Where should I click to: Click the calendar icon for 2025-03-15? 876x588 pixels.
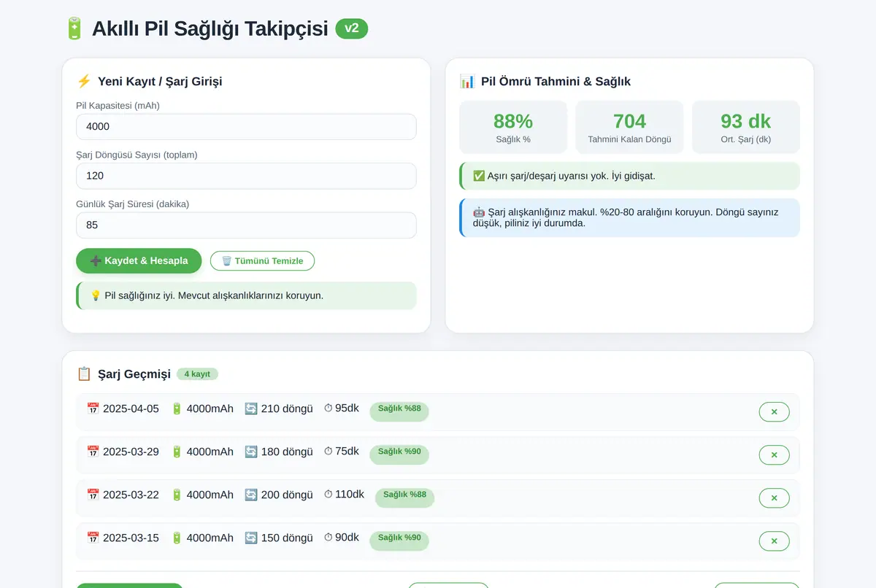93,538
